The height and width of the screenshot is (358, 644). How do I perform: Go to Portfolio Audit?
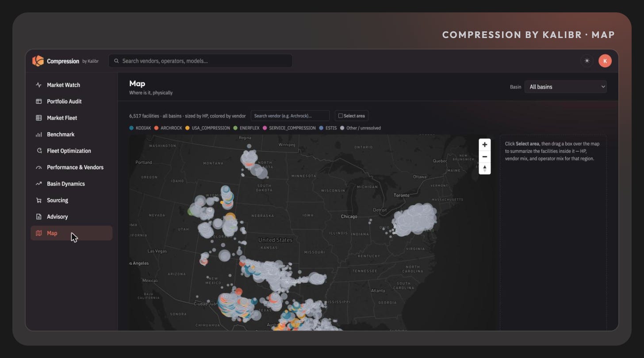tap(72, 101)
